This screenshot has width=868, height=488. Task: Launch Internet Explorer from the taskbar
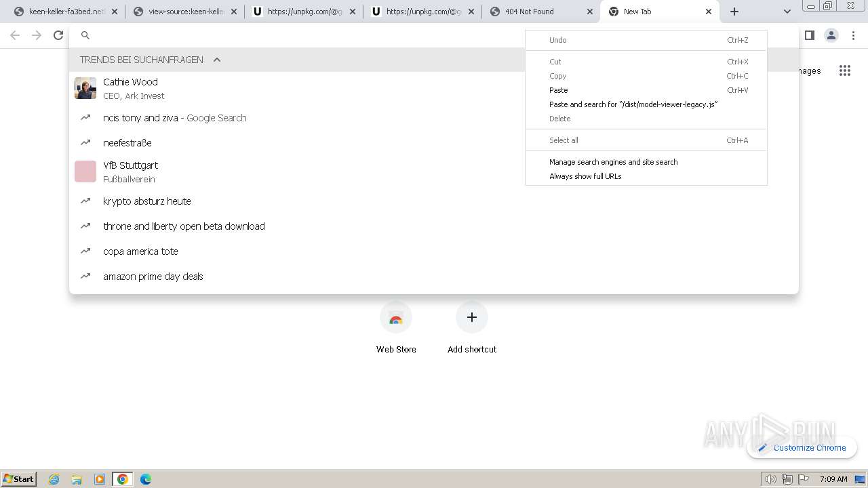54,479
